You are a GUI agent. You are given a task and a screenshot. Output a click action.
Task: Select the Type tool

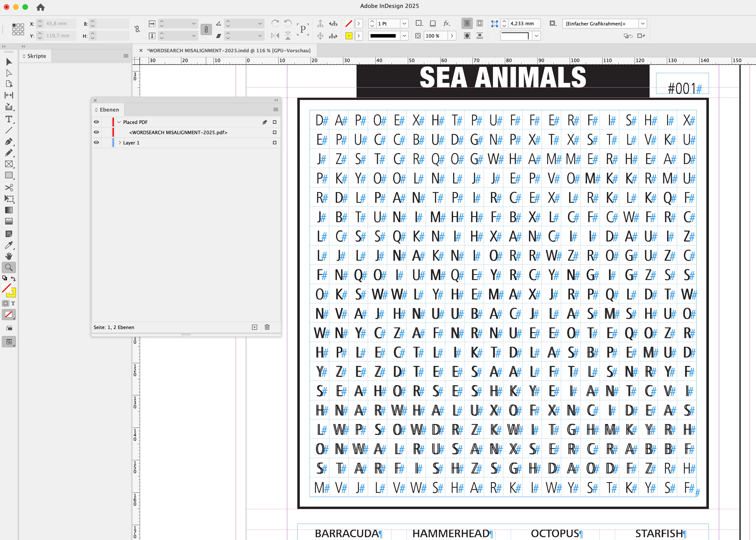click(9, 119)
